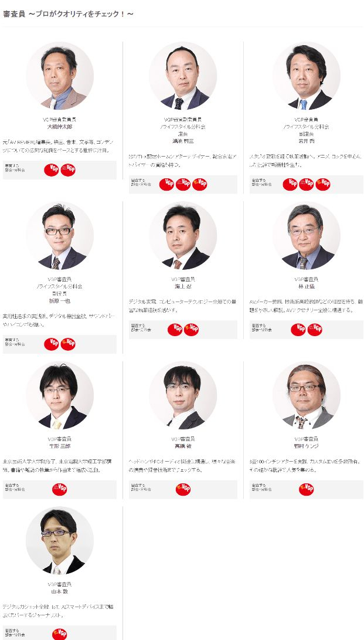Click the 審査員 section heading
Viewport: 364px width, 640px height.
68,14
